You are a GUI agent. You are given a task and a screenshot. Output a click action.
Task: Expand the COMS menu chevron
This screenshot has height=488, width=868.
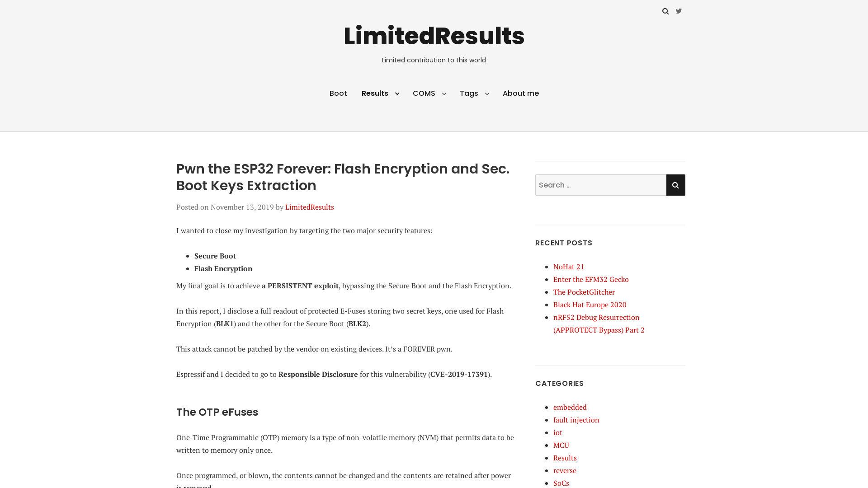pos(443,94)
